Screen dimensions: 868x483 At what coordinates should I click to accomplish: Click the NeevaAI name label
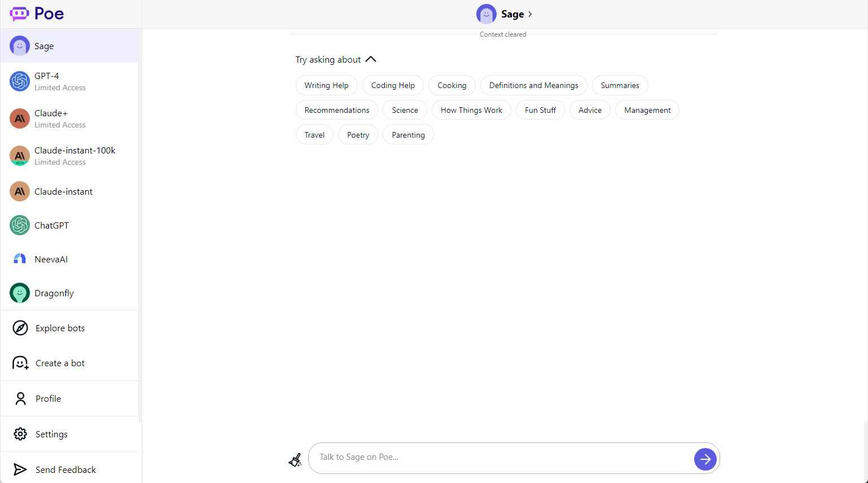pyautogui.click(x=51, y=259)
